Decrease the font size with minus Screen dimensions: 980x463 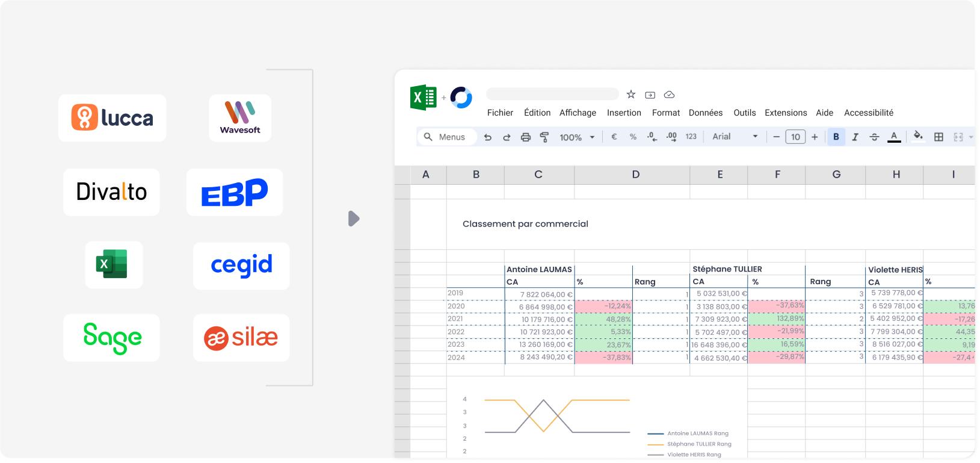[776, 137]
